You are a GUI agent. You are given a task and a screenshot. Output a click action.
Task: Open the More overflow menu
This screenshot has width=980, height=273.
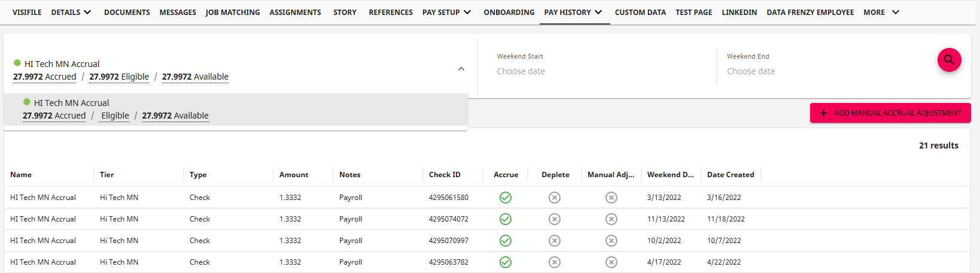tap(881, 12)
